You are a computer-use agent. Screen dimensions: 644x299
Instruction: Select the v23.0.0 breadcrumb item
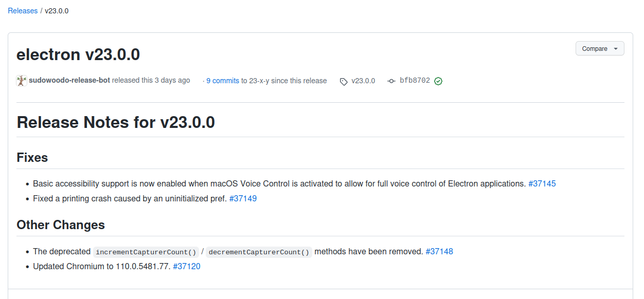tap(56, 10)
